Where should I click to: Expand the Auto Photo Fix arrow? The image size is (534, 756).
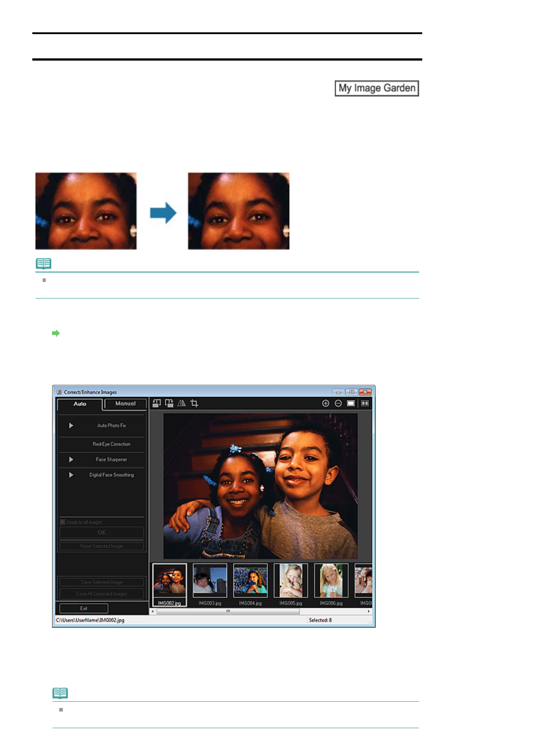coord(71,425)
